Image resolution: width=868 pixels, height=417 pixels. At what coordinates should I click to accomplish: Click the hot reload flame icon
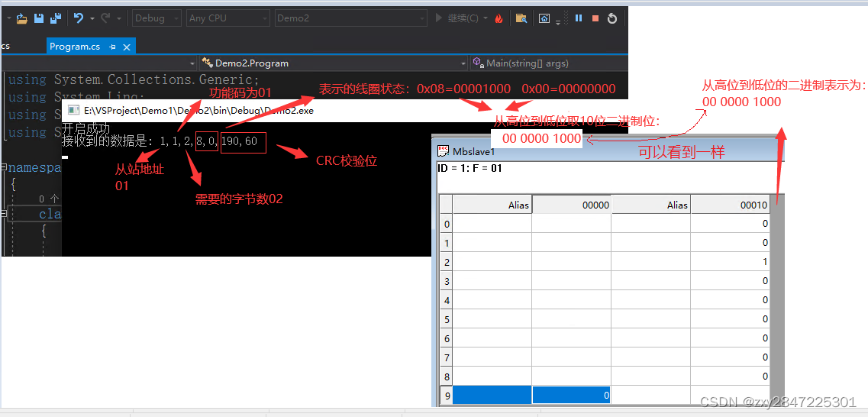click(x=499, y=18)
